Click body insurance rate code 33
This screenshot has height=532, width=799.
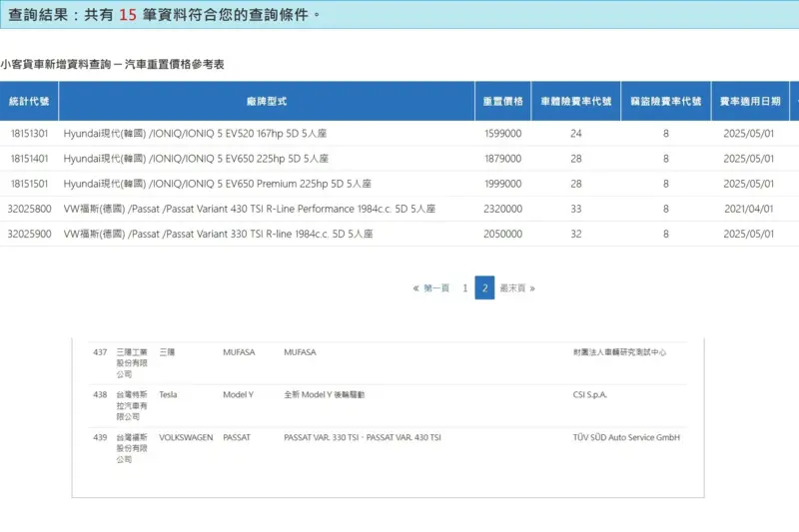click(576, 209)
